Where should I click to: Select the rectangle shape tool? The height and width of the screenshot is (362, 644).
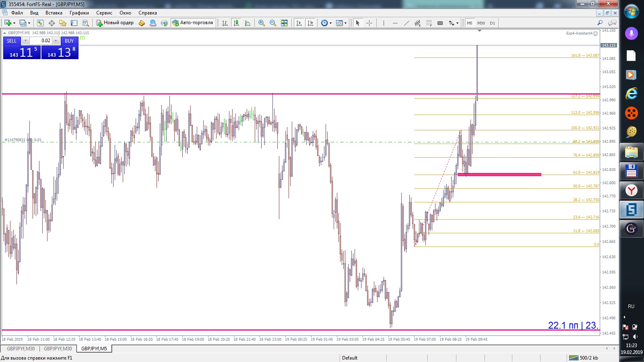coord(440,23)
